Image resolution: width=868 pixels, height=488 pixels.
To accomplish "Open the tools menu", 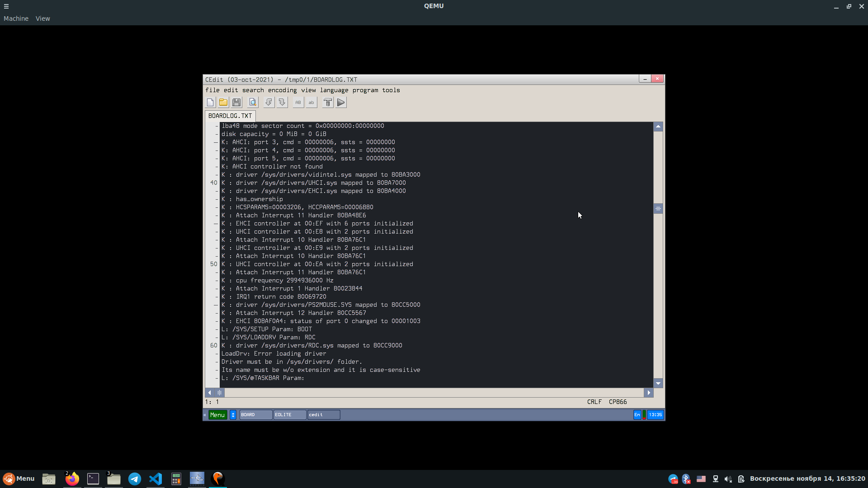I will point(391,90).
